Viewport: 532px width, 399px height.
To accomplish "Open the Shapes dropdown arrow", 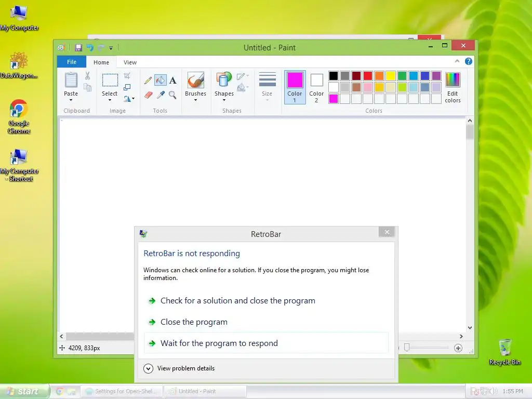I will click(x=224, y=100).
